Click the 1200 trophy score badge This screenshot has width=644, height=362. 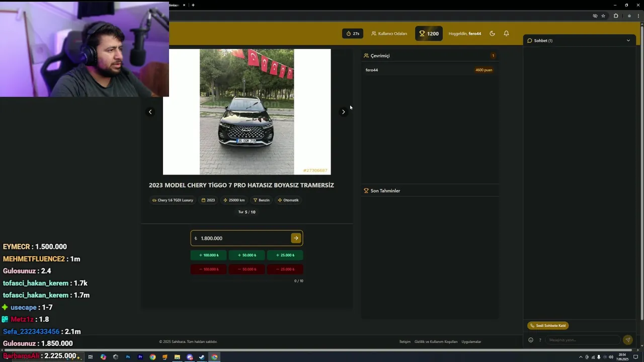tap(429, 34)
